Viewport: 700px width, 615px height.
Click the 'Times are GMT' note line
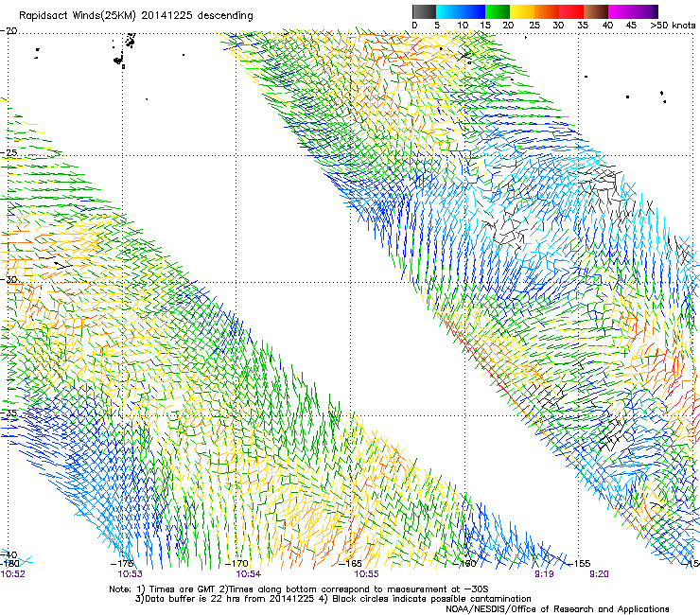pos(299,589)
